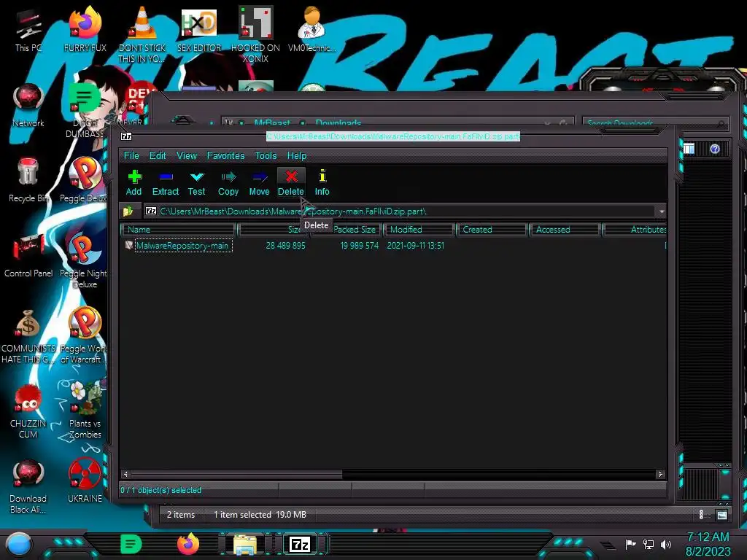Screen dimensions: 747x560
Task: Open the VMOTechnic desktop icon
Action: point(312,29)
